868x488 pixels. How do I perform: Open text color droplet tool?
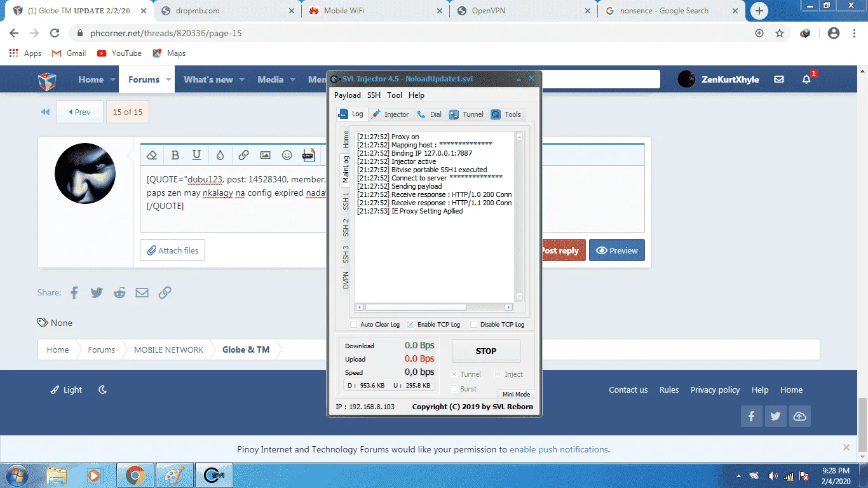click(x=220, y=155)
